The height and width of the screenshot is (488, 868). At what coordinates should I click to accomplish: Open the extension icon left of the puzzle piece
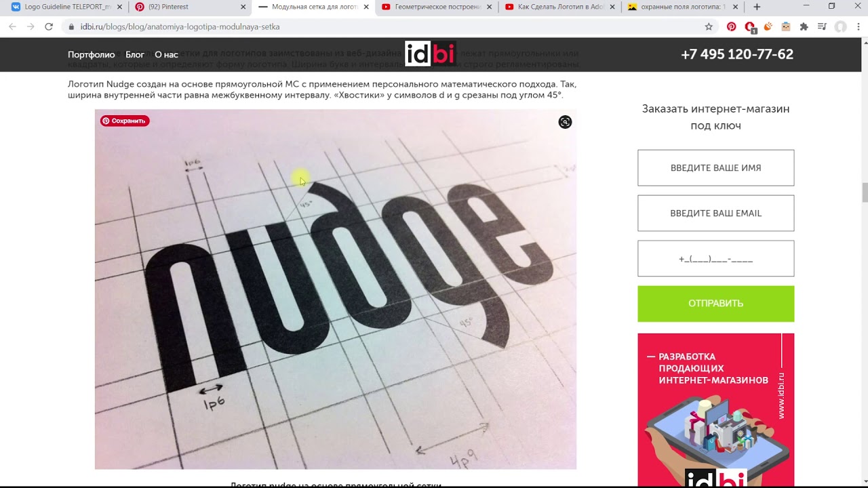[x=786, y=26]
